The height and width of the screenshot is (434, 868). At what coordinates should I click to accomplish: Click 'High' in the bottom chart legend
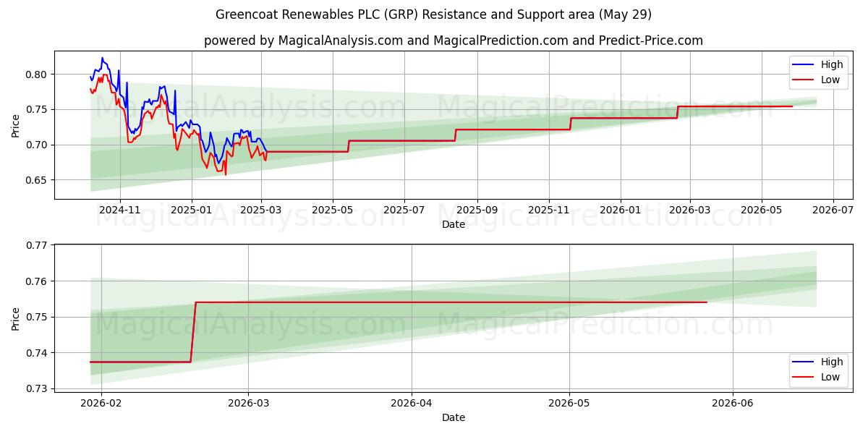832,362
